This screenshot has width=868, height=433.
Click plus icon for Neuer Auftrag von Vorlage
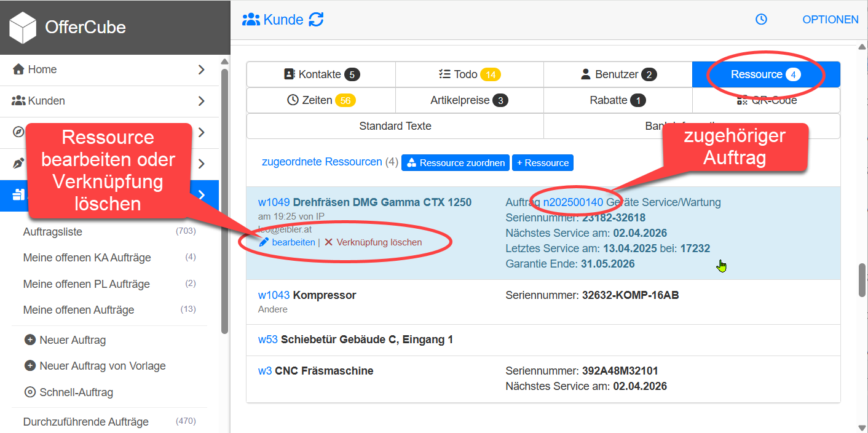30,366
